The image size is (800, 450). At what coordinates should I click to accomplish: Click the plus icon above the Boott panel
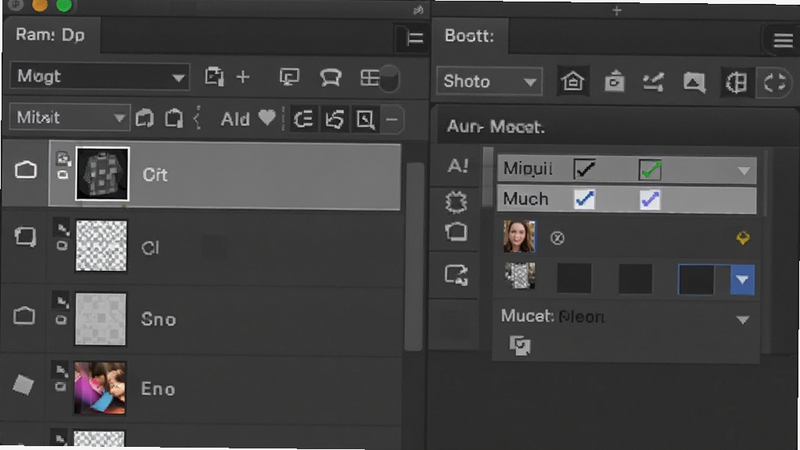[x=616, y=10]
